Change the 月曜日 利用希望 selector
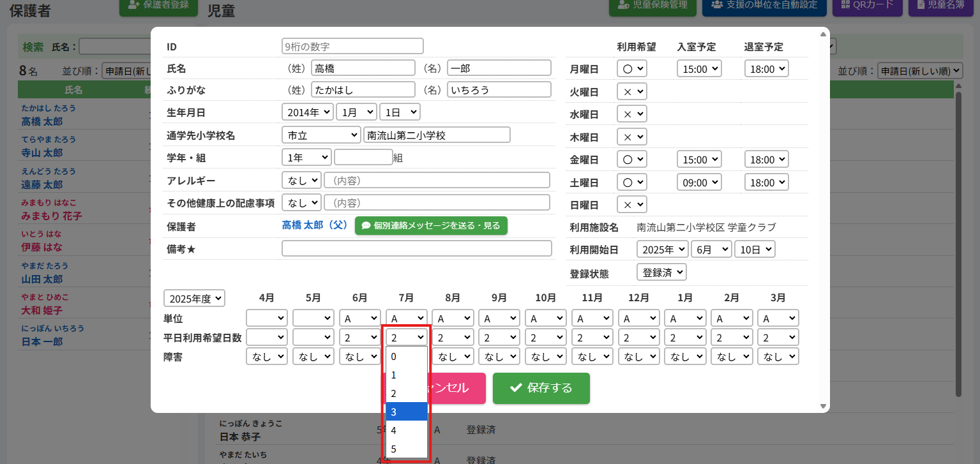 [x=632, y=68]
